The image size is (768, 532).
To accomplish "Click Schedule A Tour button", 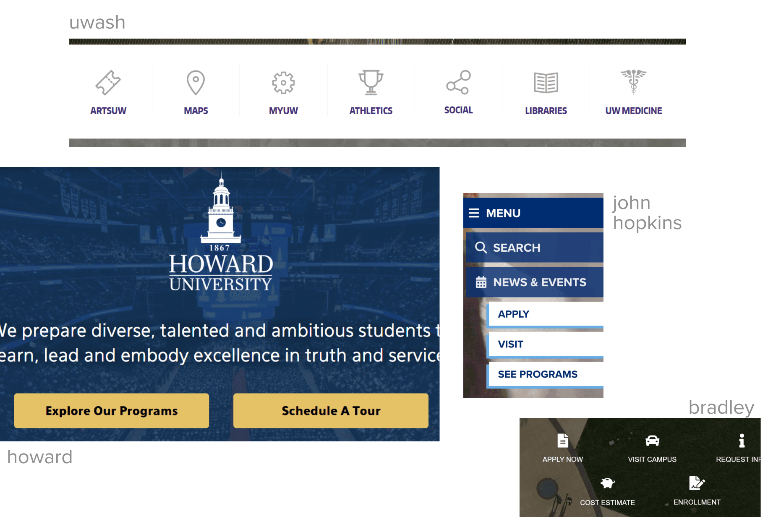I will click(x=331, y=411).
